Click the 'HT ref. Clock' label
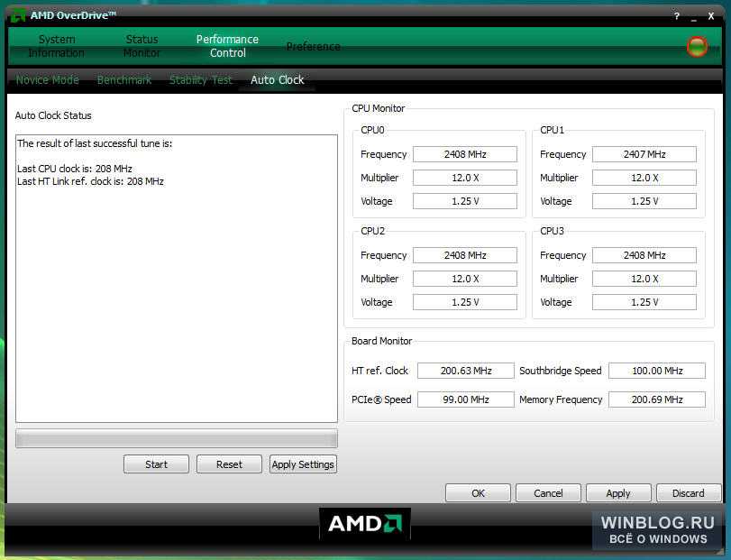This screenshot has width=731, height=560. pos(379,371)
